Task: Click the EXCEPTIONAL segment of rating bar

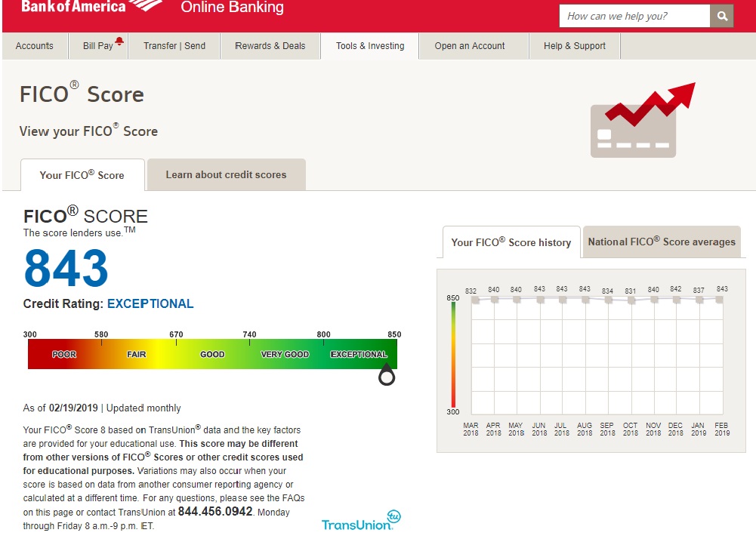Action: tap(359, 354)
